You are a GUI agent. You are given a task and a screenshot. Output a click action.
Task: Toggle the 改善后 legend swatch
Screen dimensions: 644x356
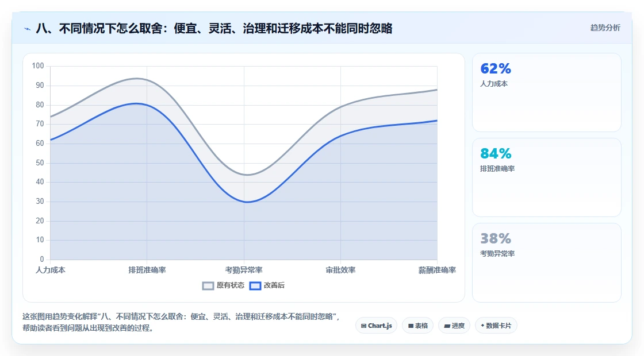pos(255,286)
